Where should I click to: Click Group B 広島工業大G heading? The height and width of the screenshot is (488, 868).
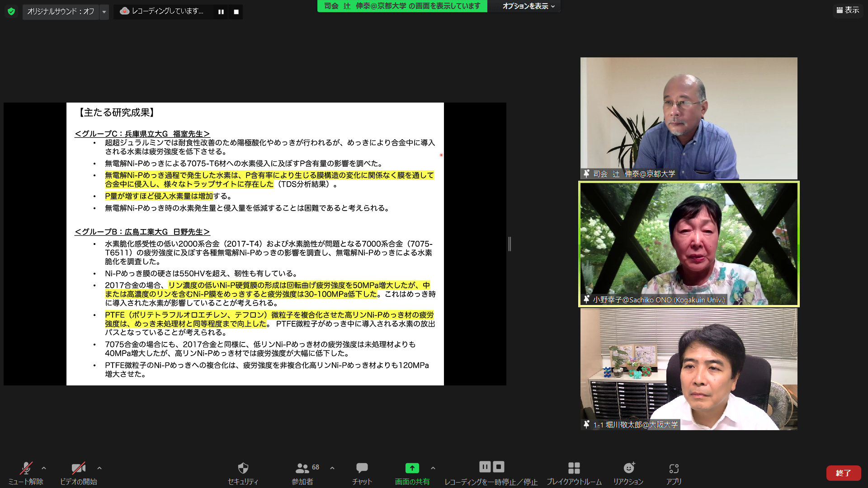[142, 232]
